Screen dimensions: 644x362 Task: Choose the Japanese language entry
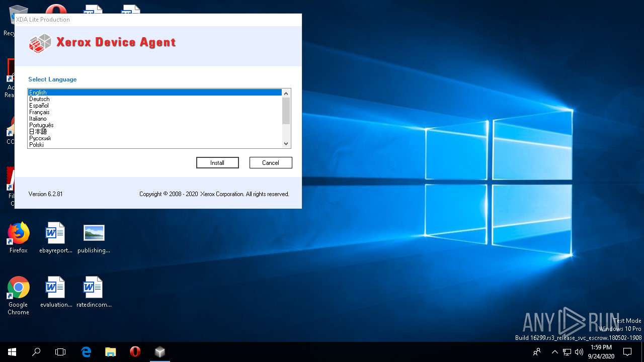pos(155,132)
